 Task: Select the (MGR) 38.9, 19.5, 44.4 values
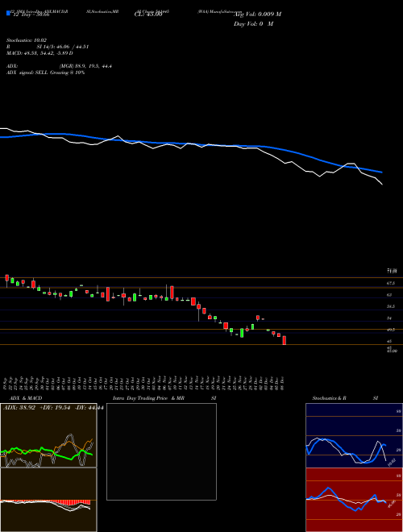(85, 66)
